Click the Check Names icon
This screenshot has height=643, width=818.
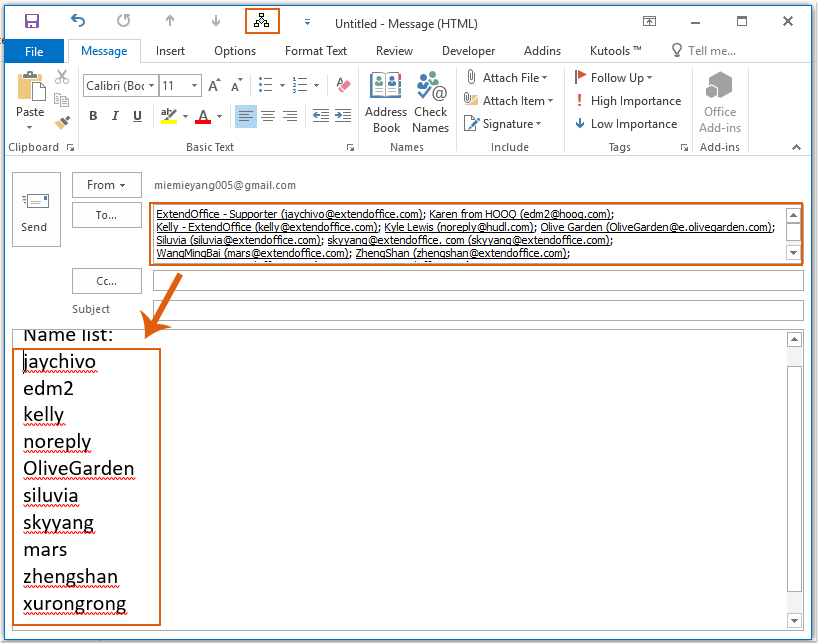coord(431,102)
